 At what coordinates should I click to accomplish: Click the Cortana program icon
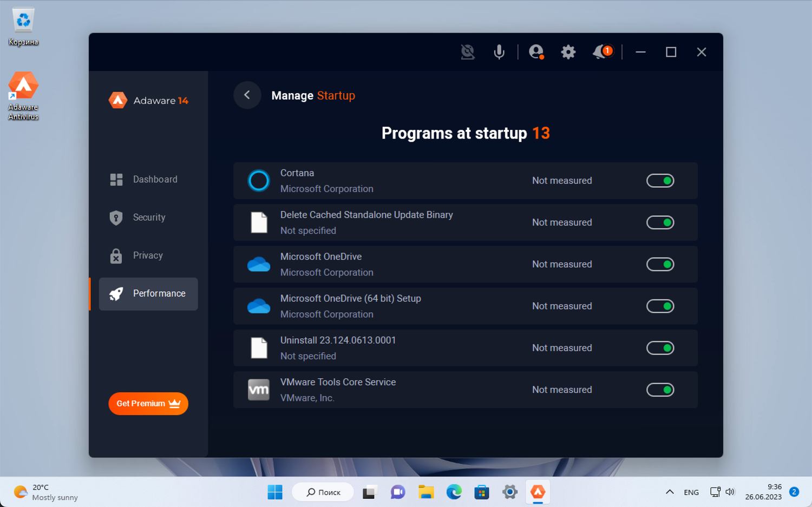click(x=259, y=181)
